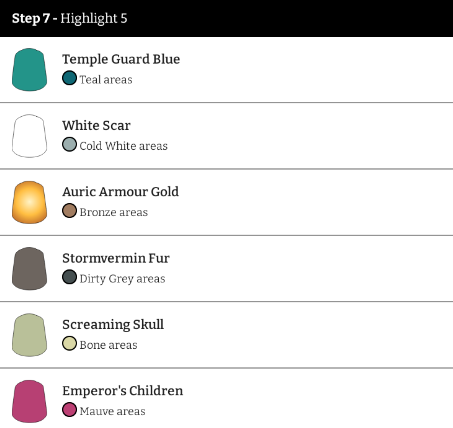The height and width of the screenshot is (428, 453).
Task: Click the Bone areas colour dot
Action: tap(69, 343)
